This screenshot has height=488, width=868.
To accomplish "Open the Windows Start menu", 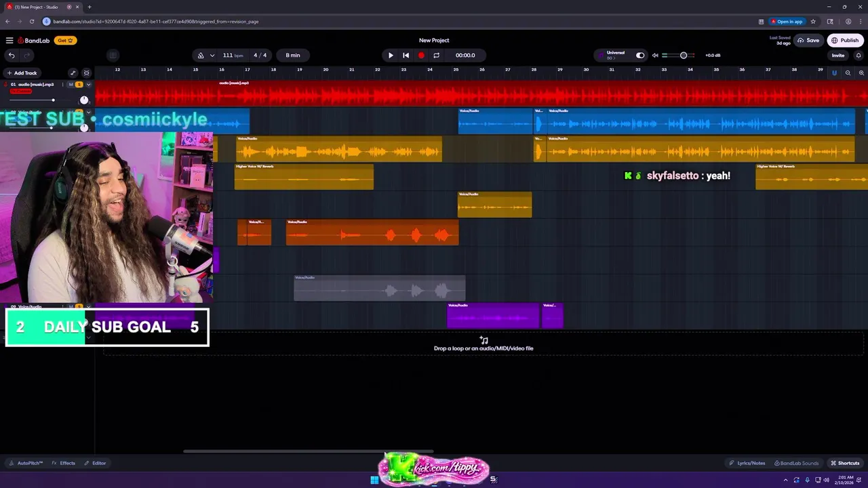I will coord(374,480).
